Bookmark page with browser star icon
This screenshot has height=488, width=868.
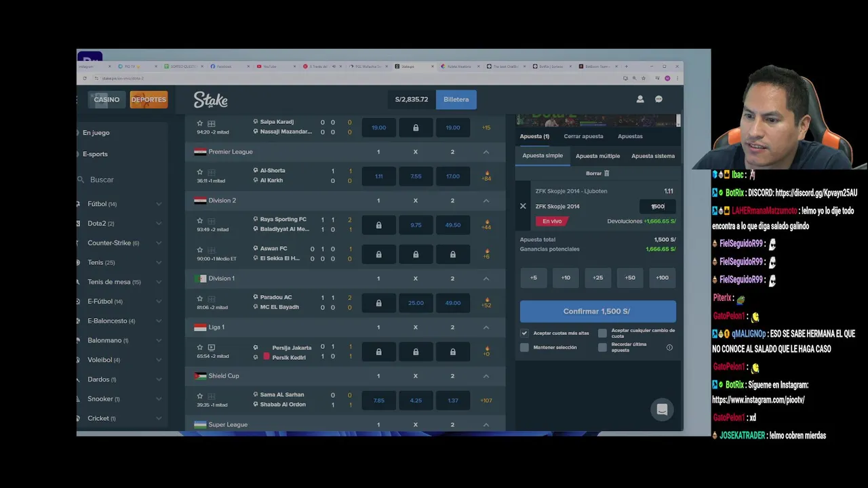(643, 78)
